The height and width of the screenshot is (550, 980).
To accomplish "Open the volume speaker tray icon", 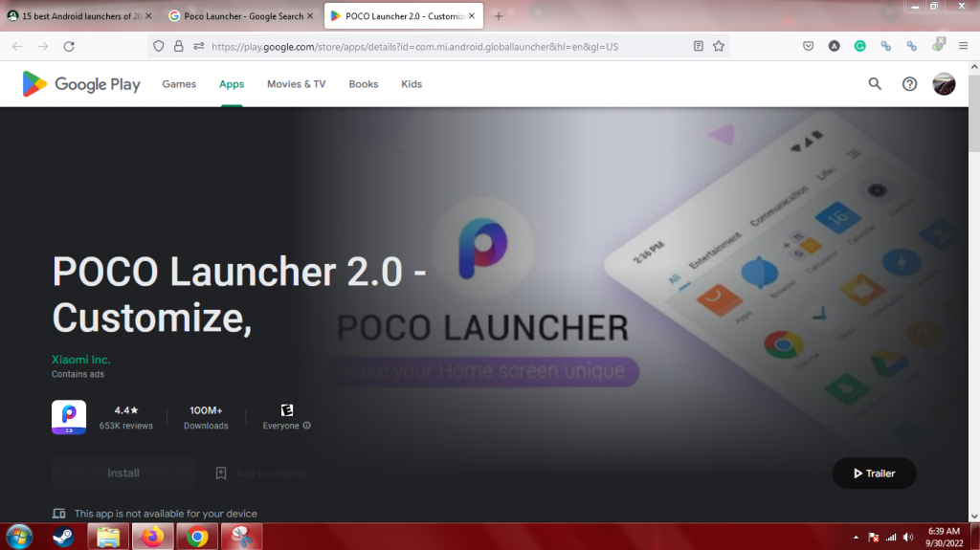I will click(908, 538).
